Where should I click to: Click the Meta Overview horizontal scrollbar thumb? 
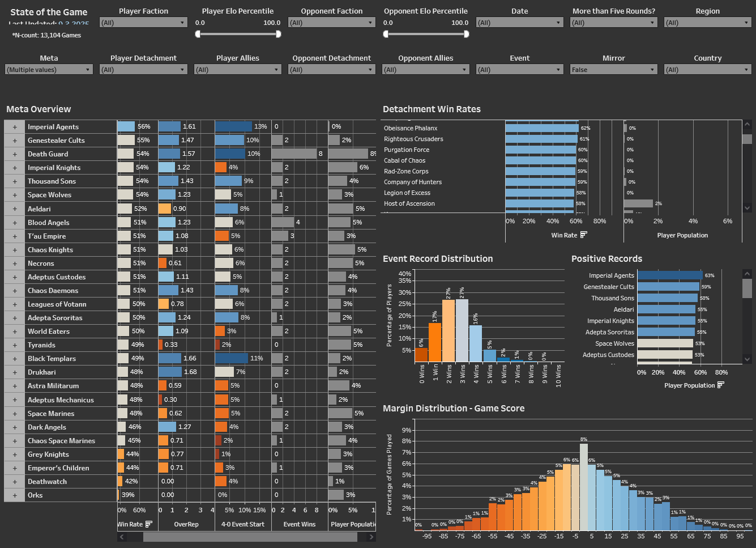(251, 537)
